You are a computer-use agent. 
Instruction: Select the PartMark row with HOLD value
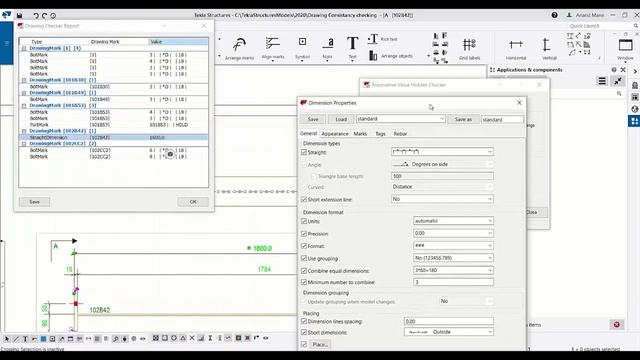(113, 124)
